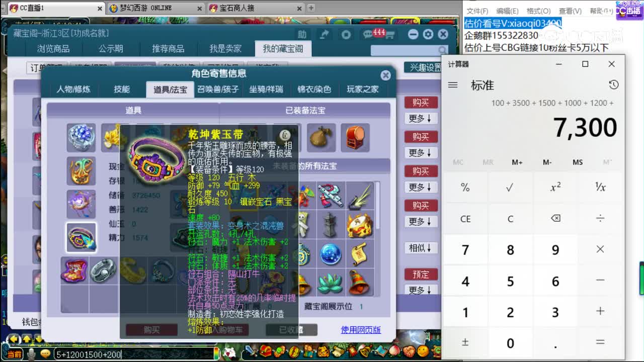Click the red drum equipped treasure icon

(355, 137)
